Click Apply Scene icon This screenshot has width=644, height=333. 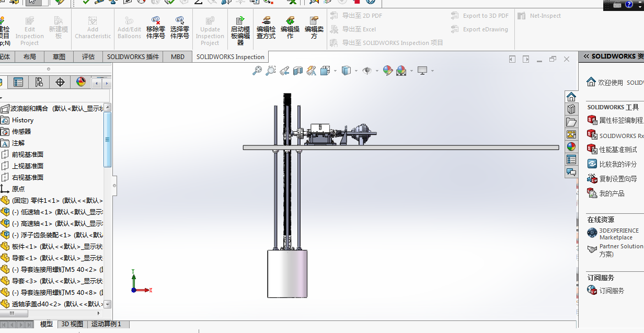coord(401,71)
